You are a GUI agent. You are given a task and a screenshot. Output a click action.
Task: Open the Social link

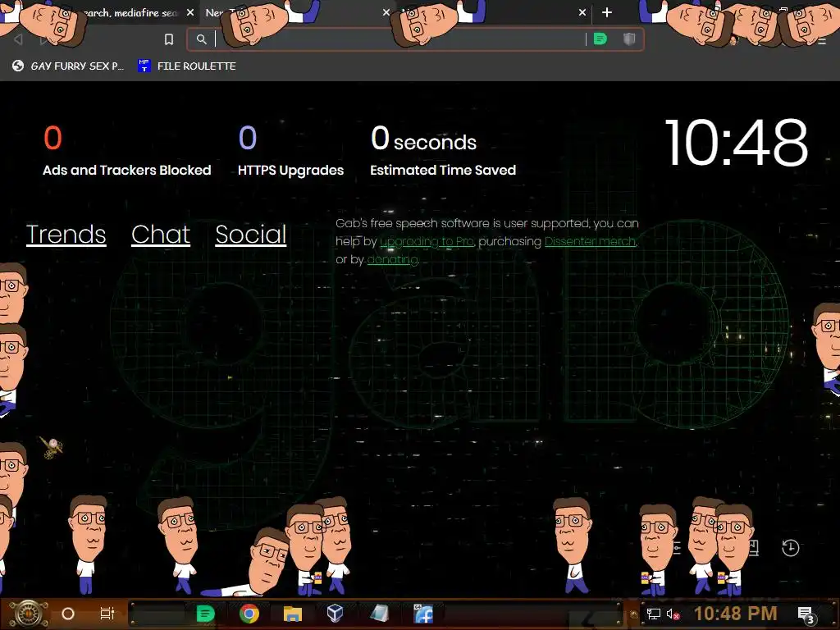[251, 234]
